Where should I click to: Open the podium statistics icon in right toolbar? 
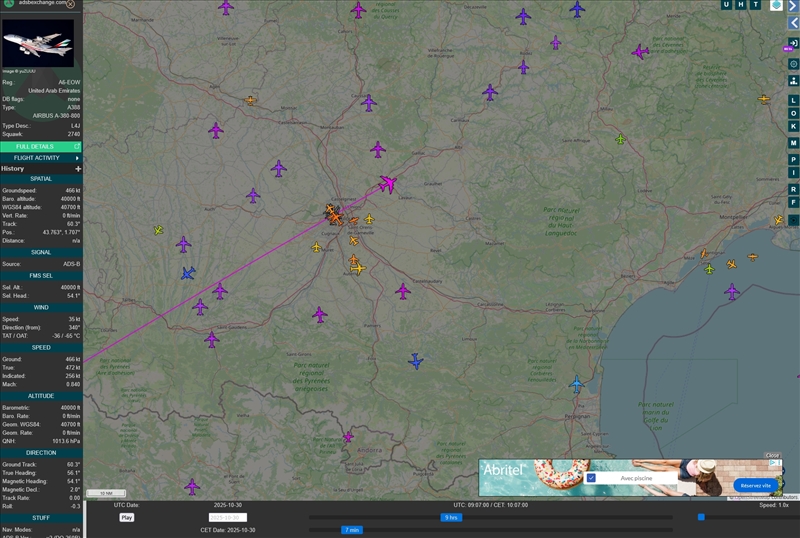[793, 81]
